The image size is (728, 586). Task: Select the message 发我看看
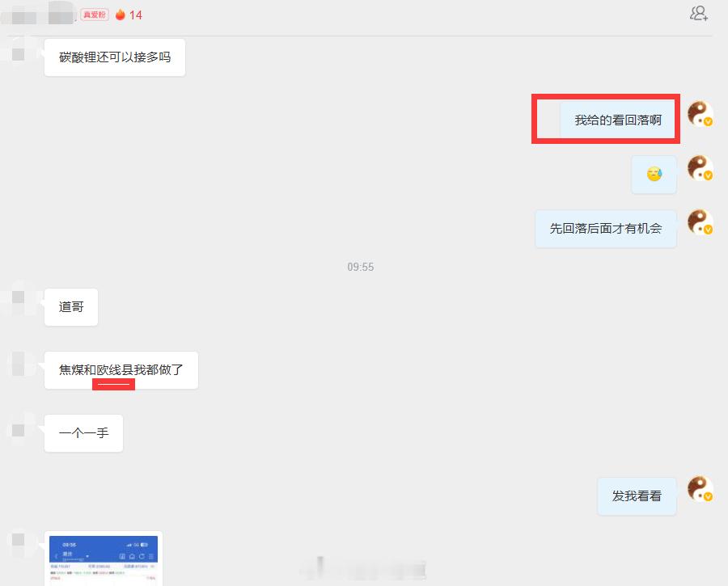(x=637, y=496)
